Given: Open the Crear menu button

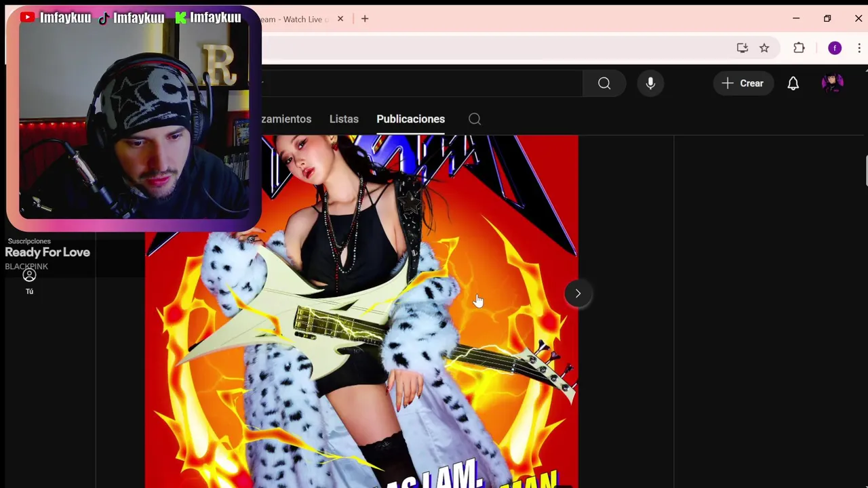Looking at the screenshot, I should (743, 83).
